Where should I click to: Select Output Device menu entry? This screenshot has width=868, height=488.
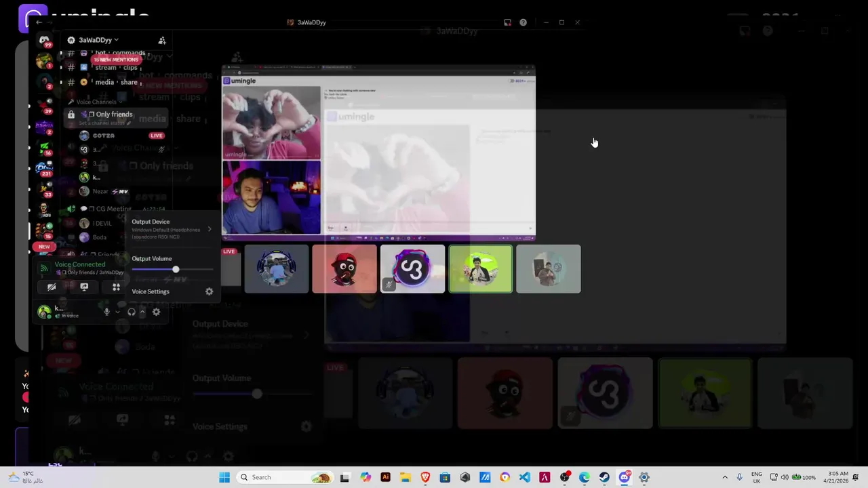[172, 229]
